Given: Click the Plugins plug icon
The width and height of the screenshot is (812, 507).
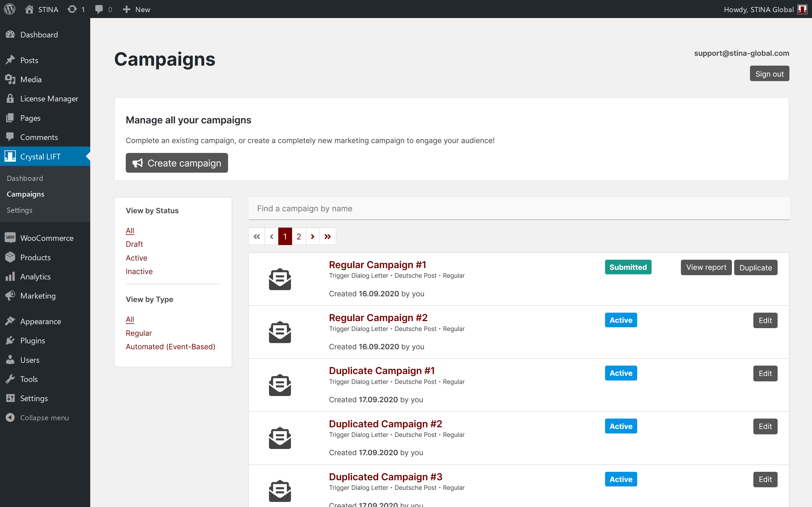Looking at the screenshot, I should pos(10,340).
